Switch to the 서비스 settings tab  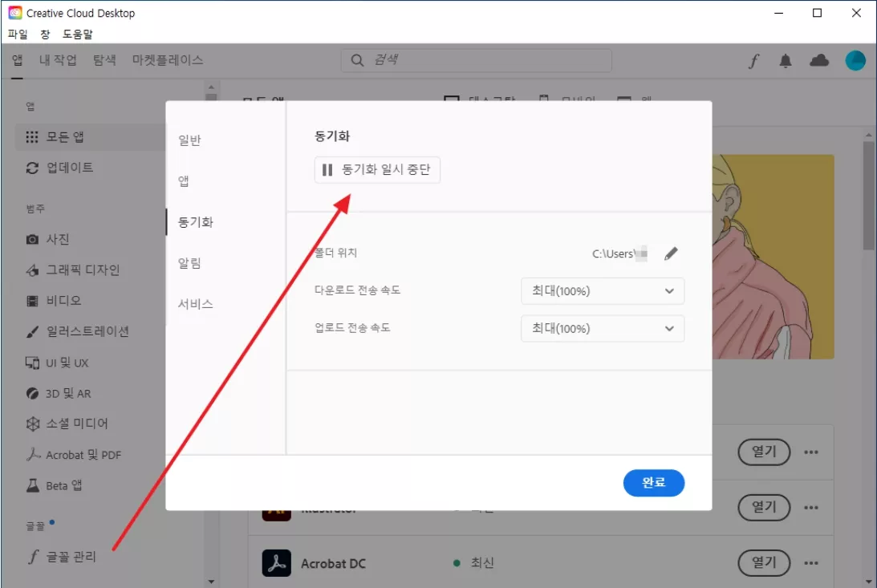pos(194,303)
